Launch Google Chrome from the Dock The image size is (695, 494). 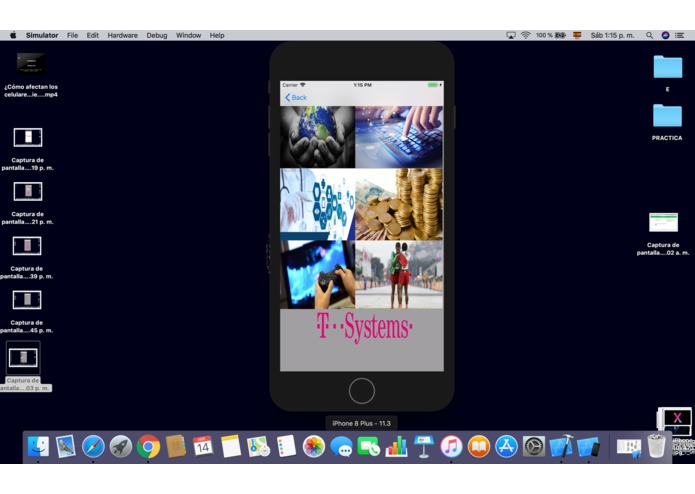click(x=148, y=447)
